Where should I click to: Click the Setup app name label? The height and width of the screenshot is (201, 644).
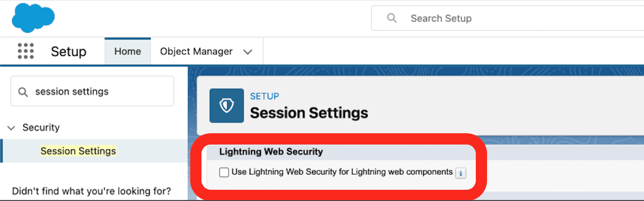point(68,52)
